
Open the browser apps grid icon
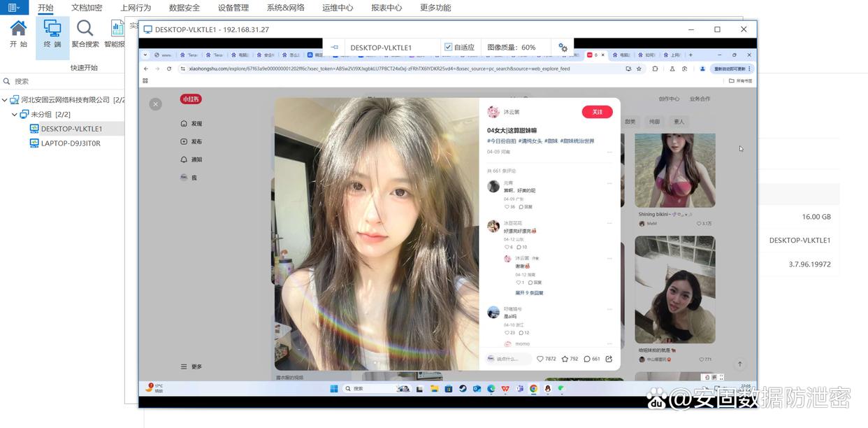pyautogui.click(x=145, y=81)
